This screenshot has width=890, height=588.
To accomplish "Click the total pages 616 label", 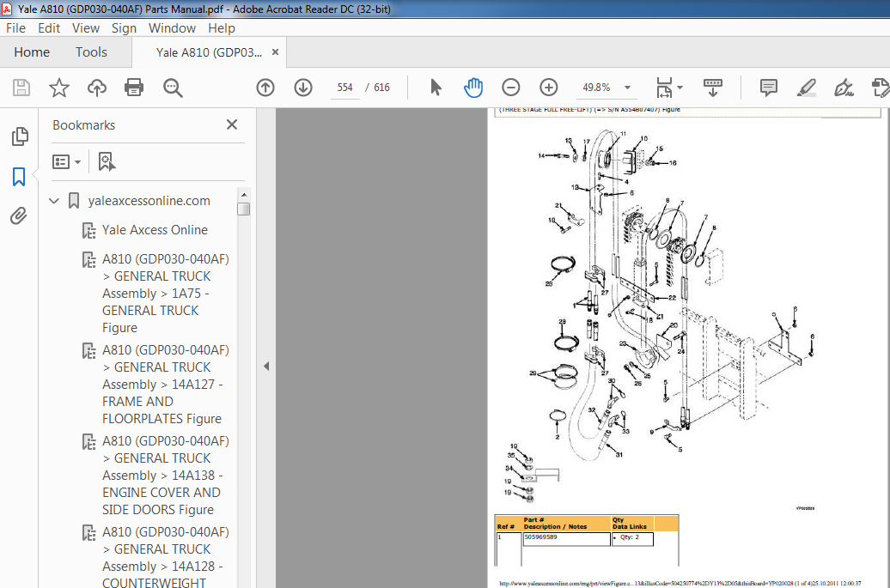I will click(x=381, y=88).
